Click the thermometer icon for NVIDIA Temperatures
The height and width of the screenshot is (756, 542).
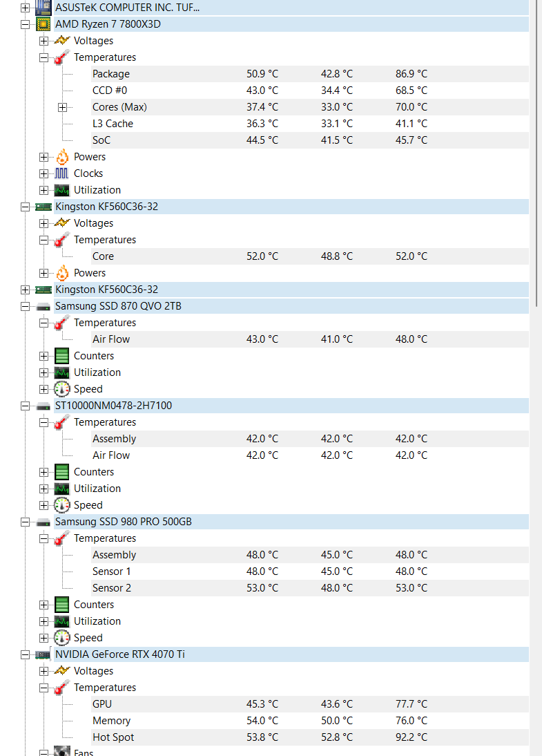coord(62,688)
